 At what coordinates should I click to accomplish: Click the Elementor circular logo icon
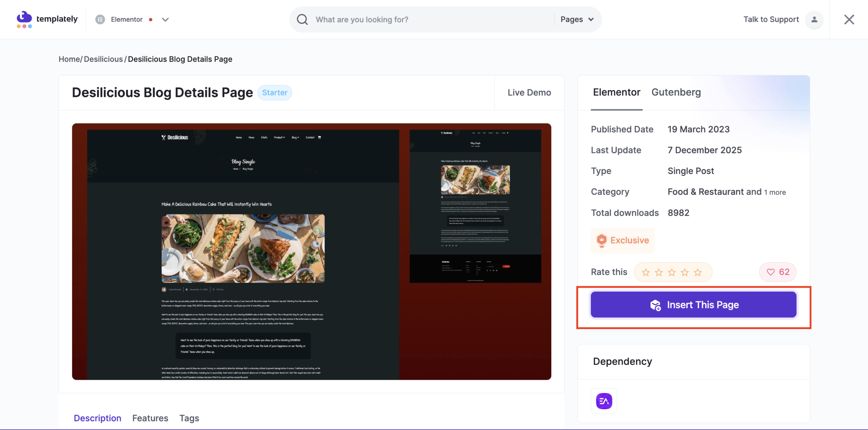coord(100,19)
